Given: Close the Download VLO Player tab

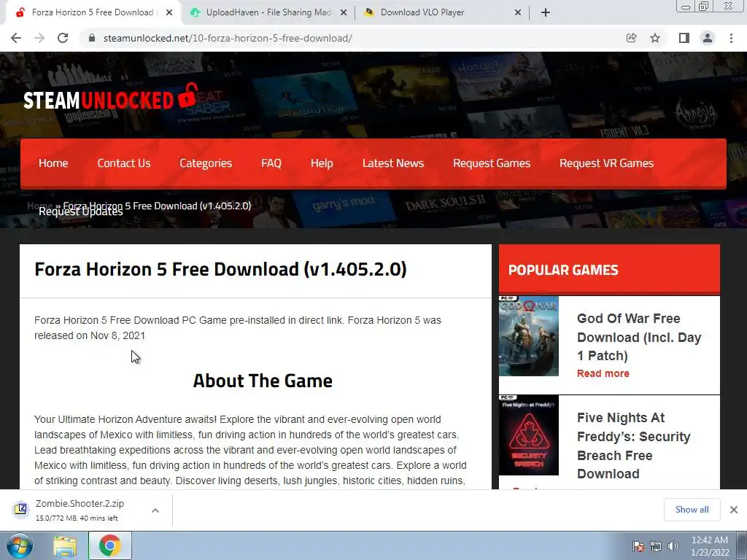Looking at the screenshot, I should tap(518, 12).
